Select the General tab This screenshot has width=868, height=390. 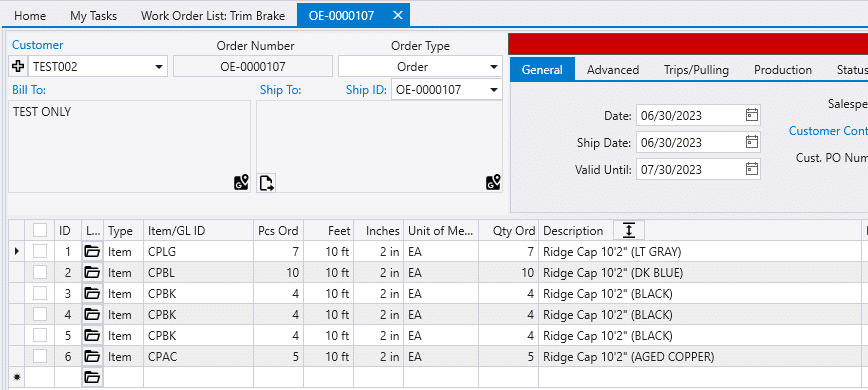(542, 70)
